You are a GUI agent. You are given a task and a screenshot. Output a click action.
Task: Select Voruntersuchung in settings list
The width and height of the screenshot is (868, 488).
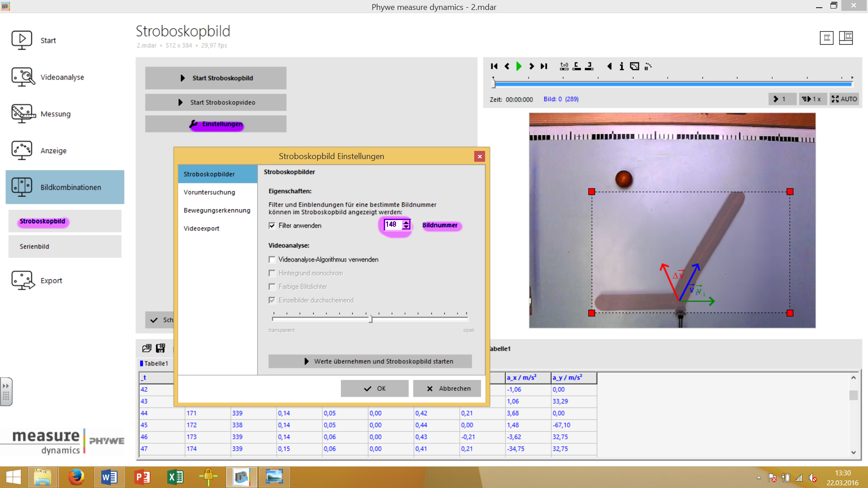(x=209, y=192)
